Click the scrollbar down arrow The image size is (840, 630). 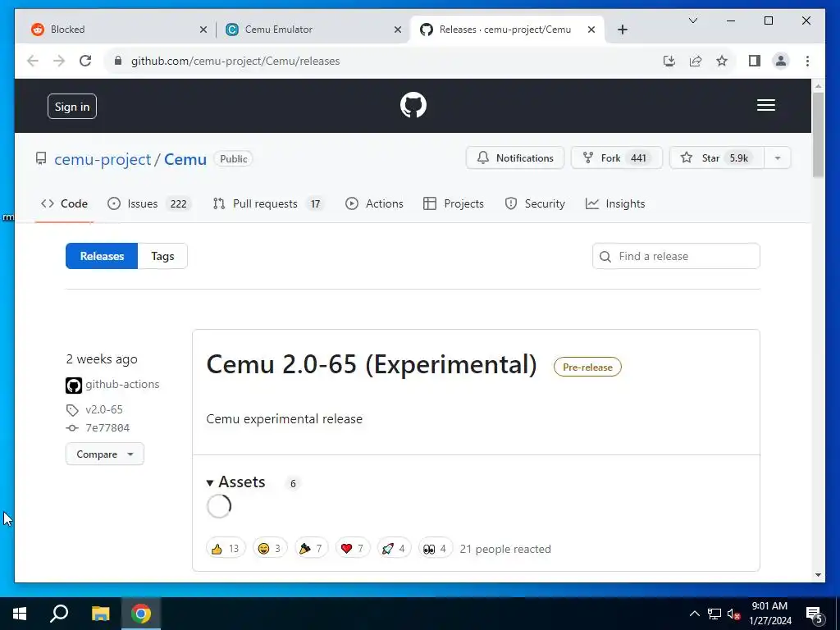point(818,575)
